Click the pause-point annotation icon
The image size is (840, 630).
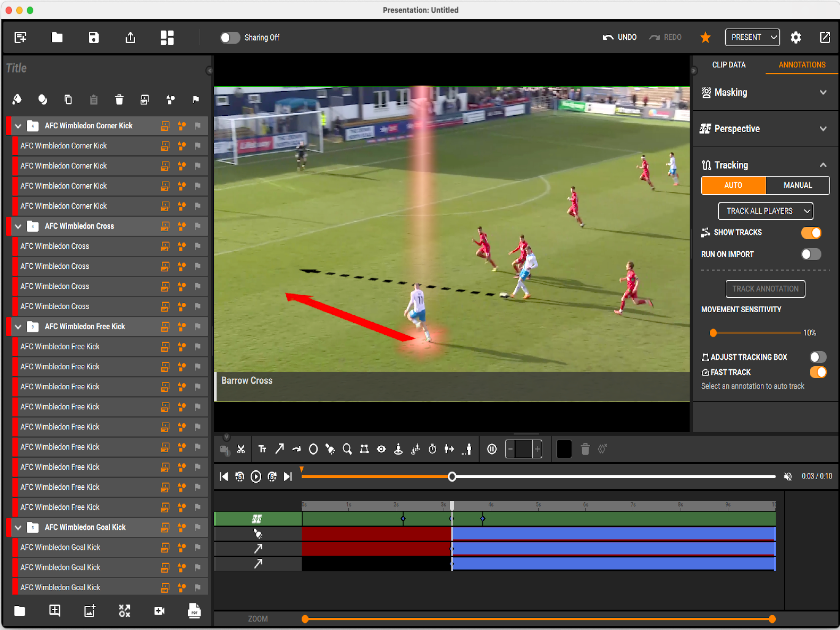[x=492, y=449]
